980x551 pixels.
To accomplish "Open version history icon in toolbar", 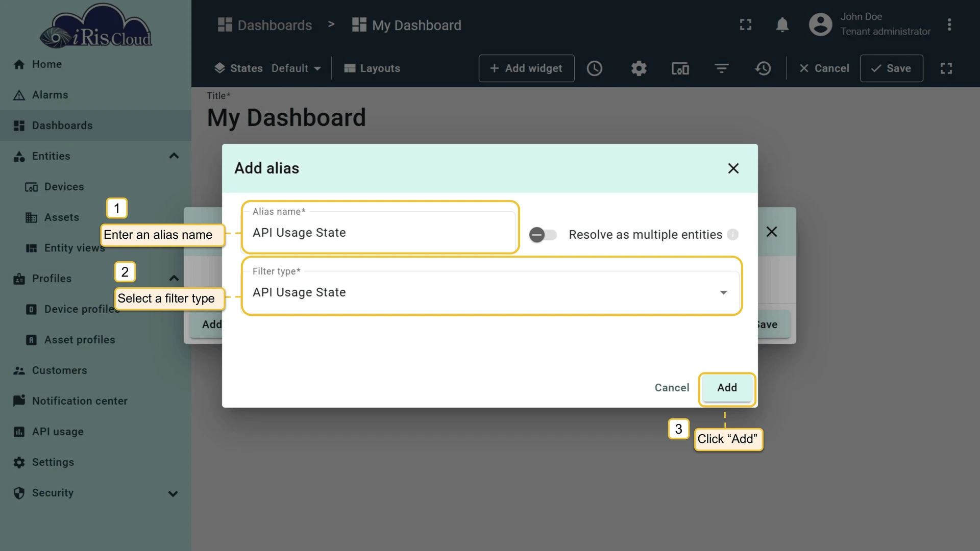I will pos(763,68).
